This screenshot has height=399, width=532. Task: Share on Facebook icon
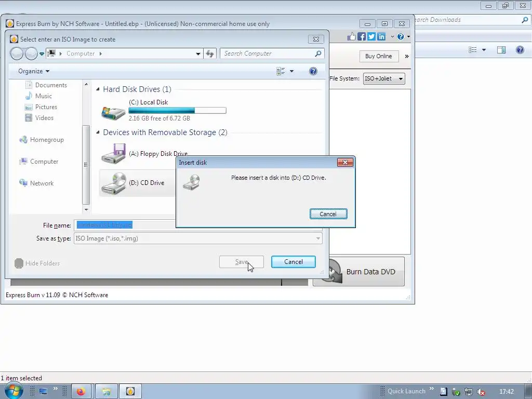[362, 36]
